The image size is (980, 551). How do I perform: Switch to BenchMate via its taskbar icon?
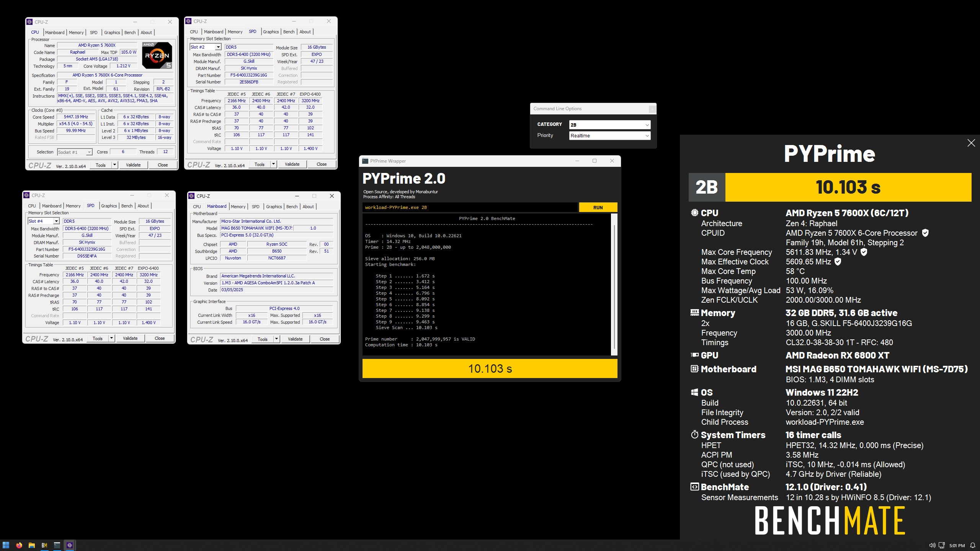(x=44, y=545)
